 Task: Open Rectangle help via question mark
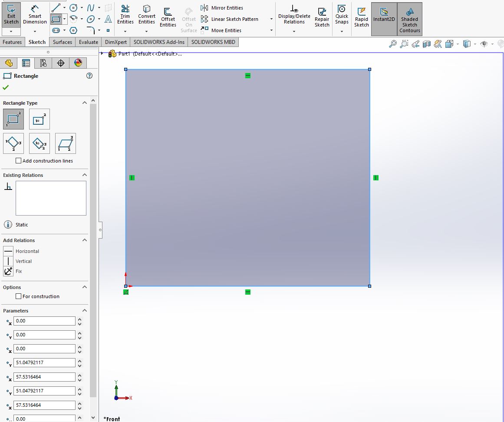89,75
